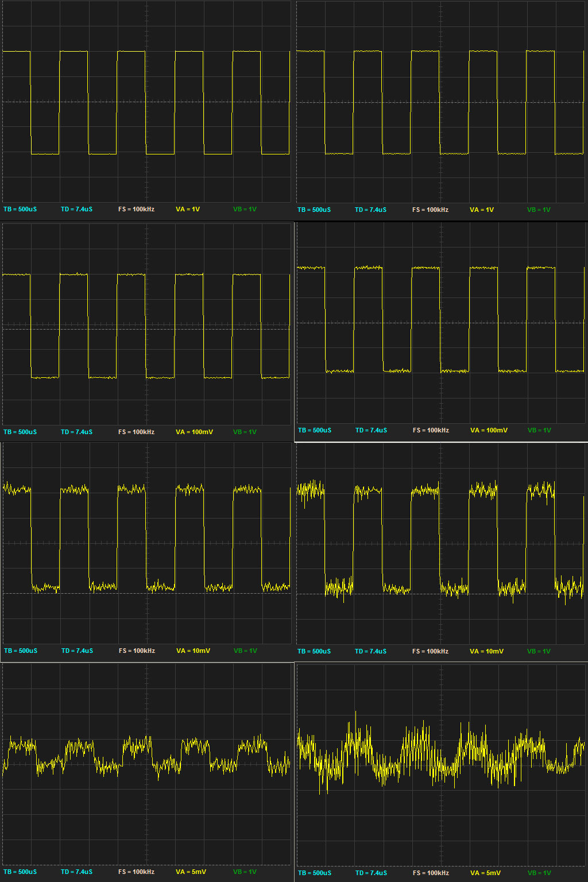Click FS = 100kHz in left VA = 10mV panel

137,651
